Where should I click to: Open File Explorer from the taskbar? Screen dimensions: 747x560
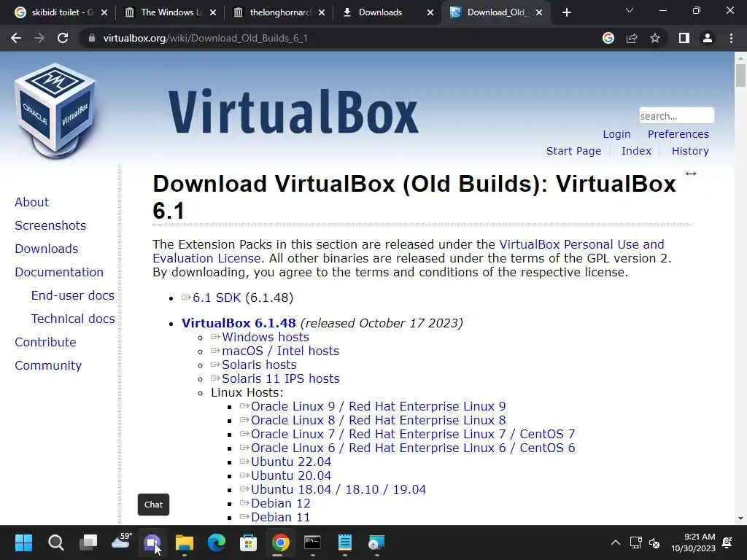tap(185, 542)
